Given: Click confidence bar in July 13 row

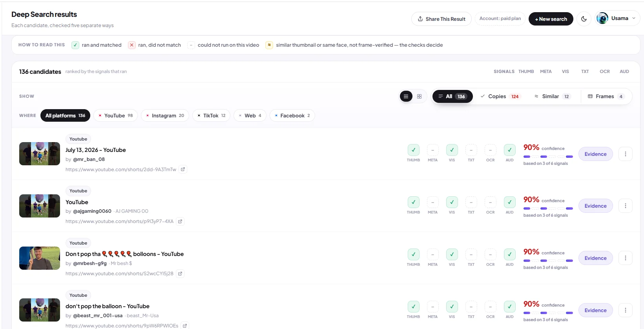Looking at the screenshot, I should pyautogui.click(x=548, y=157).
